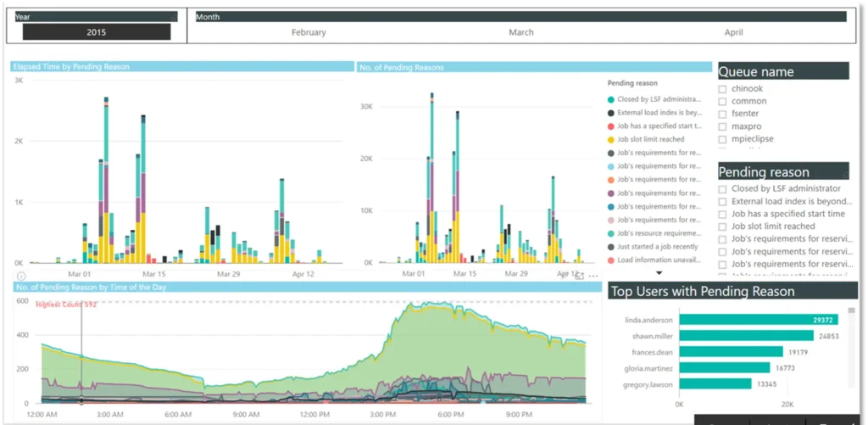This screenshot has height=425, width=868.
Task: Choose April in the Month slicer
Action: click(x=733, y=33)
